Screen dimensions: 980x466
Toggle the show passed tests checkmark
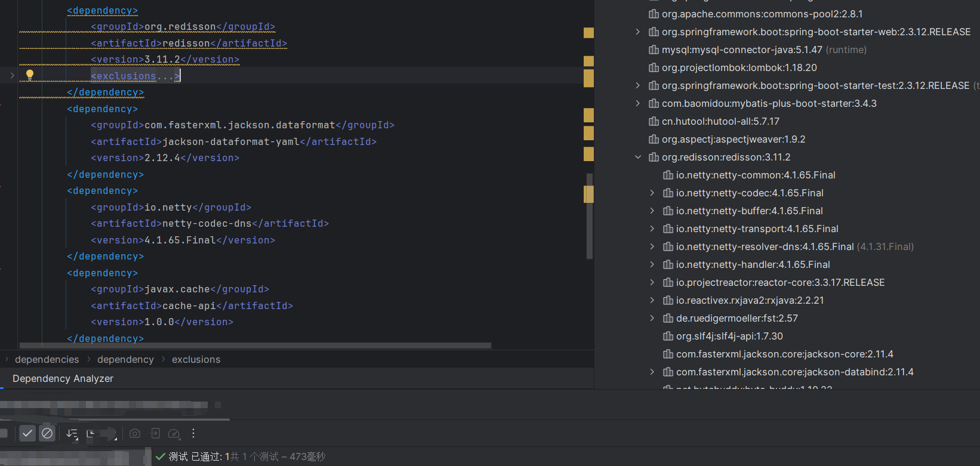pos(27,434)
